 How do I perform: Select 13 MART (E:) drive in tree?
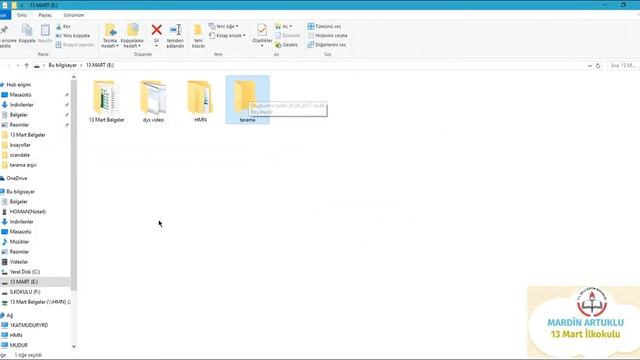coord(24,282)
